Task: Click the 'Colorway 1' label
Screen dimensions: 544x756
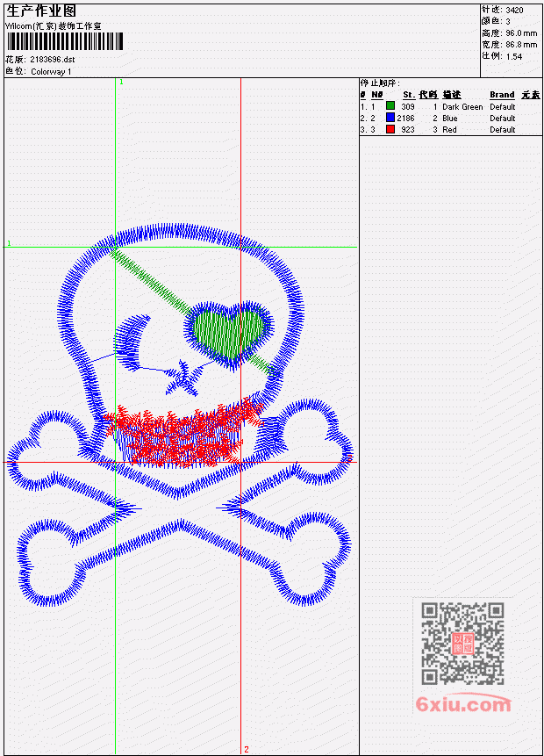Action: point(51,72)
